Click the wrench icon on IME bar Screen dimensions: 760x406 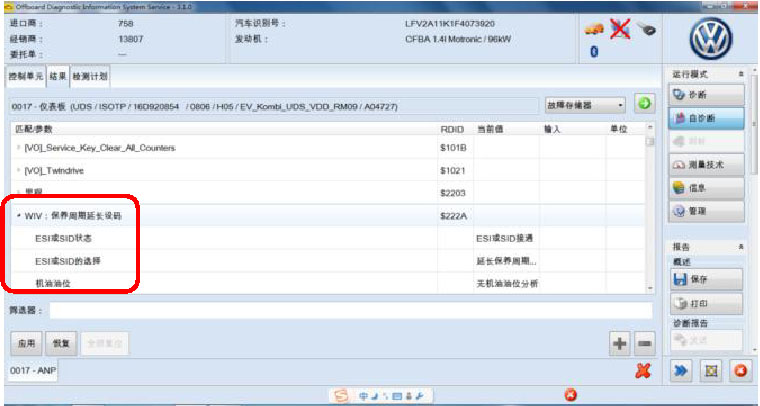pos(419,397)
